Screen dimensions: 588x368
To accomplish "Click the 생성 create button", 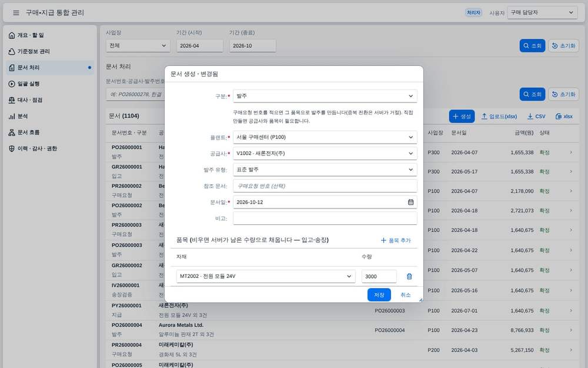I will (462, 117).
